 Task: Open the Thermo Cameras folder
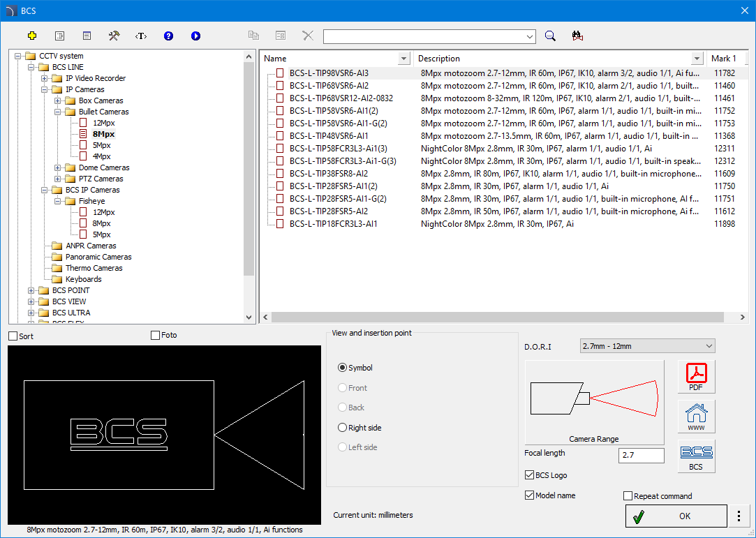point(94,268)
